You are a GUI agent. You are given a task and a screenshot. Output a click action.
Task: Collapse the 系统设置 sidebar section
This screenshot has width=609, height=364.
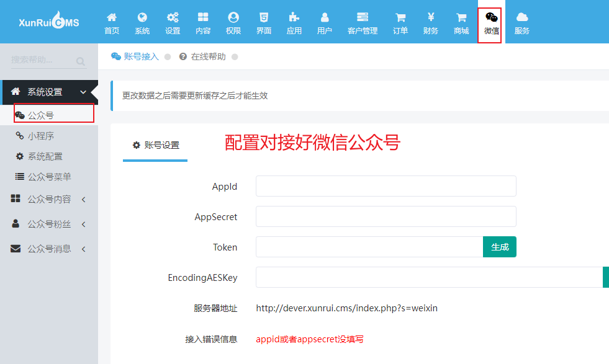tap(50, 92)
